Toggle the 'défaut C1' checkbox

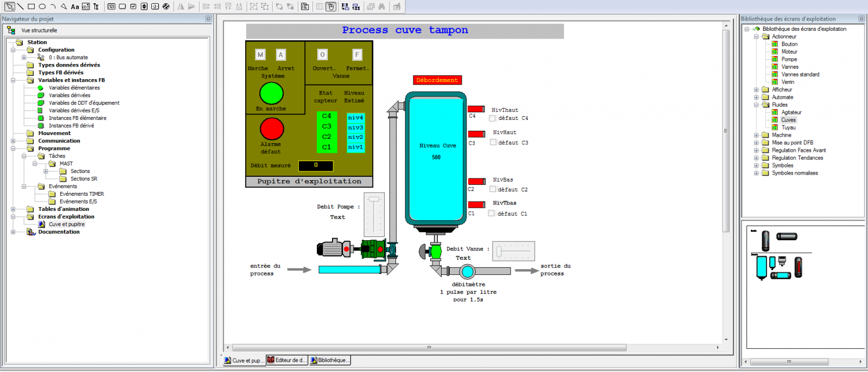tap(492, 213)
